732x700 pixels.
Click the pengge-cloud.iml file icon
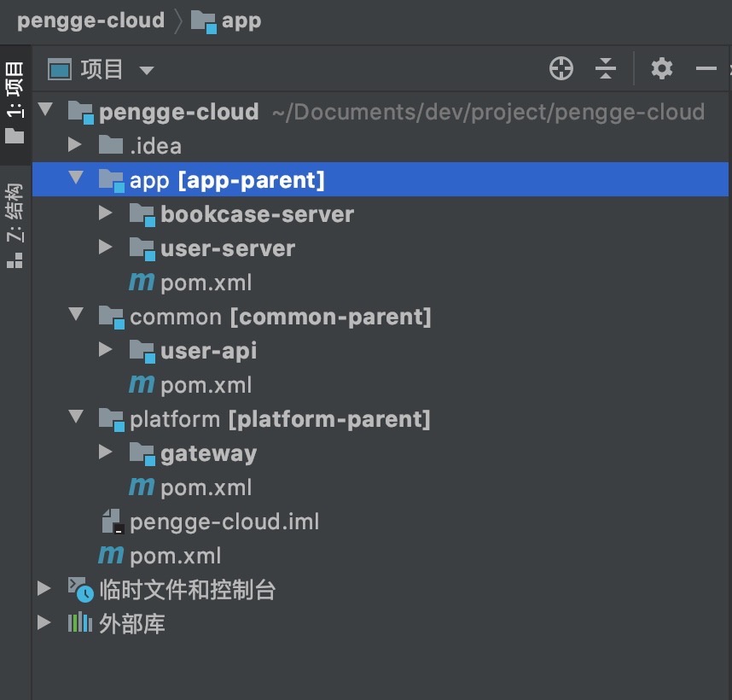(x=112, y=522)
